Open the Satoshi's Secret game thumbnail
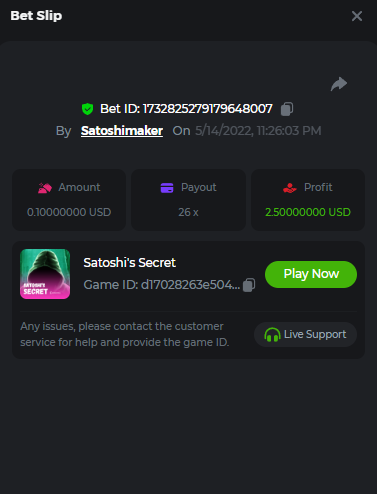This screenshot has height=494, width=377. [x=45, y=274]
